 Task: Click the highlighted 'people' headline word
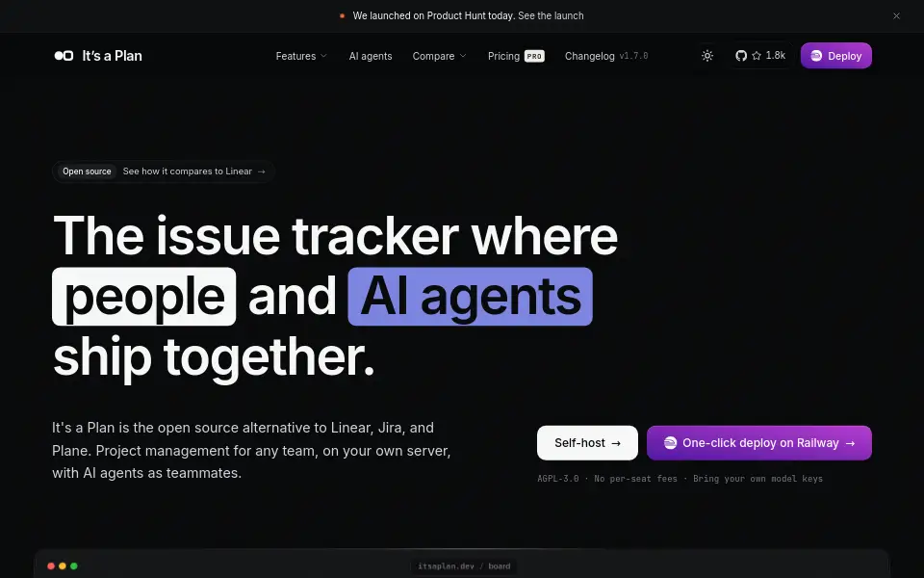[143, 297]
